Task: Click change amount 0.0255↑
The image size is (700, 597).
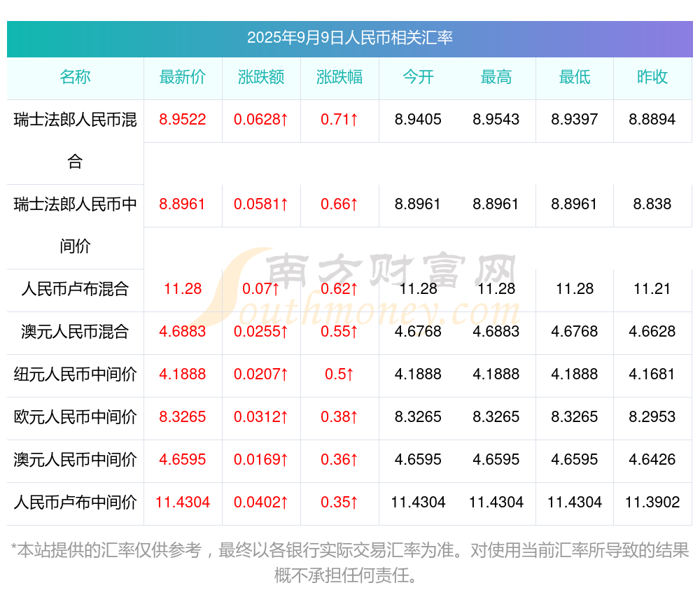Action: point(261,332)
